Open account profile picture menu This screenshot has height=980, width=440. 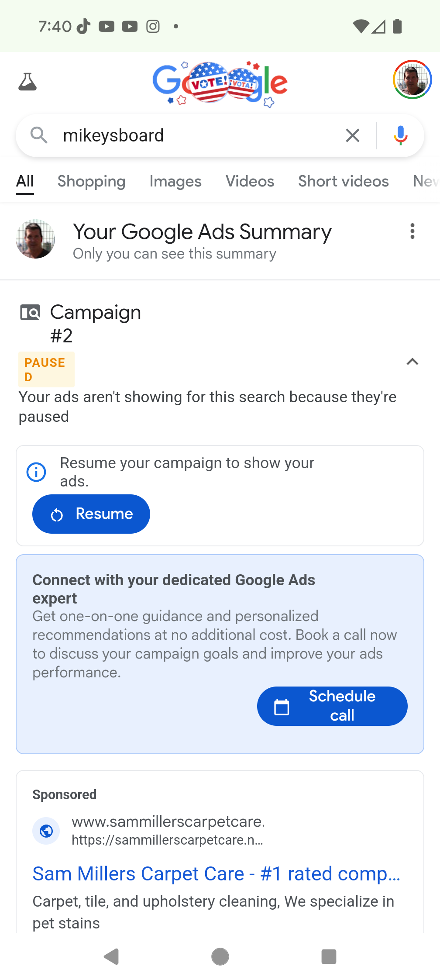[x=412, y=79]
